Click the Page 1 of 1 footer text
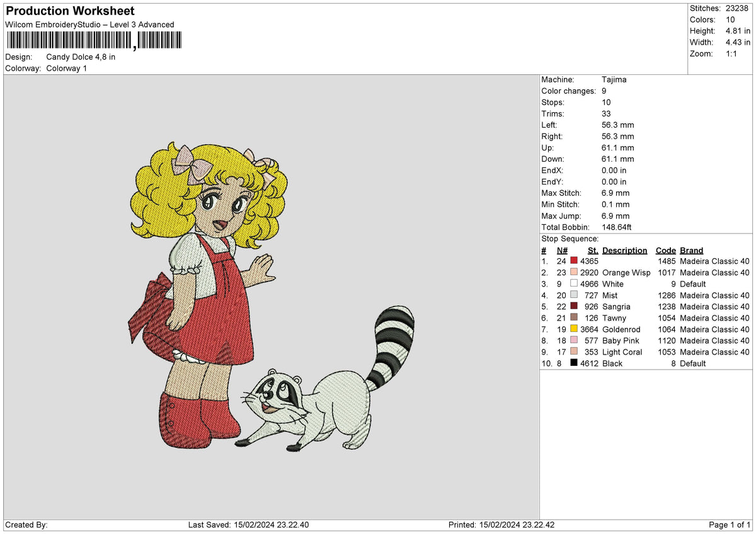Screen dimensions: 756x534 (x=730, y=525)
